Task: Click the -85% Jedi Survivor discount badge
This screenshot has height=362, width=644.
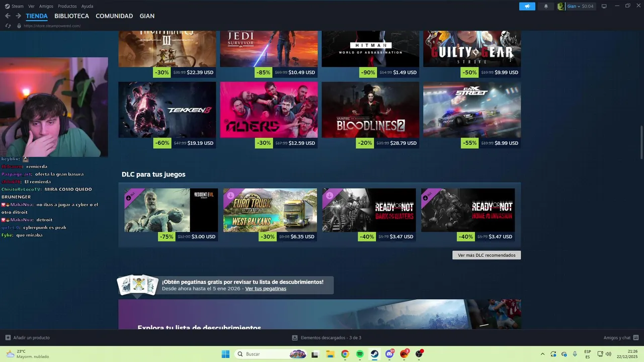Action: (263, 72)
